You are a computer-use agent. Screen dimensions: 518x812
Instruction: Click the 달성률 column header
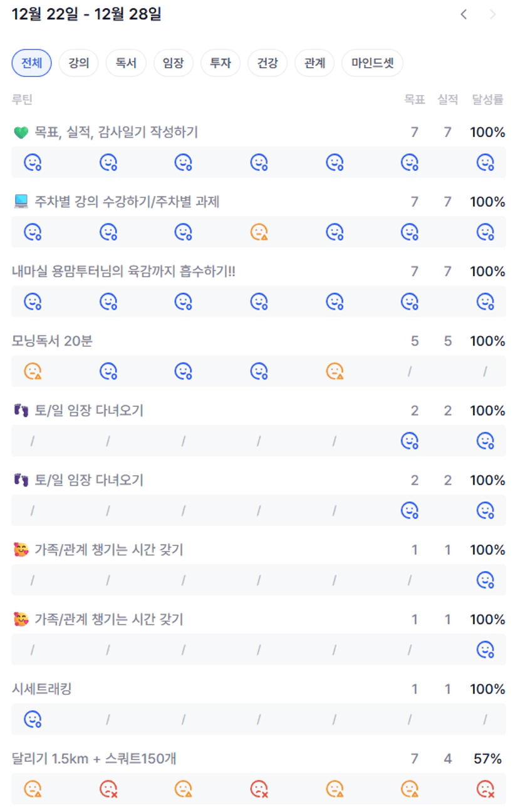(487, 99)
